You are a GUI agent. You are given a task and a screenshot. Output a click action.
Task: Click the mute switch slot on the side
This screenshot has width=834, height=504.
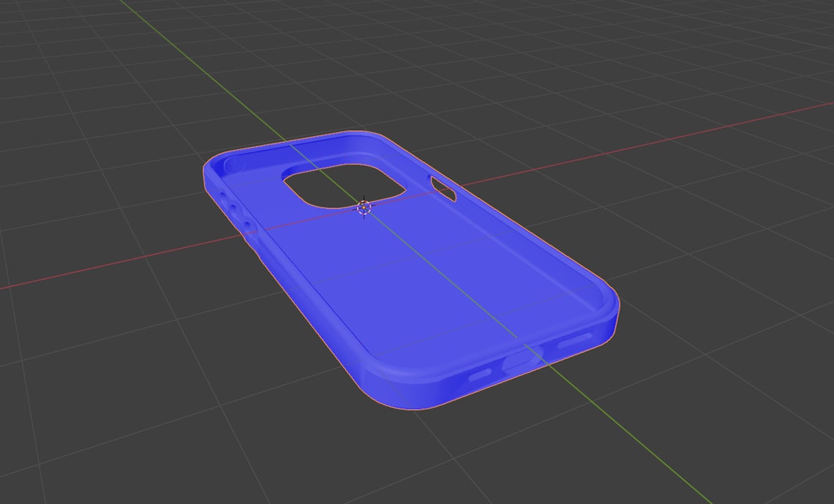pyautogui.click(x=222, y=195)
